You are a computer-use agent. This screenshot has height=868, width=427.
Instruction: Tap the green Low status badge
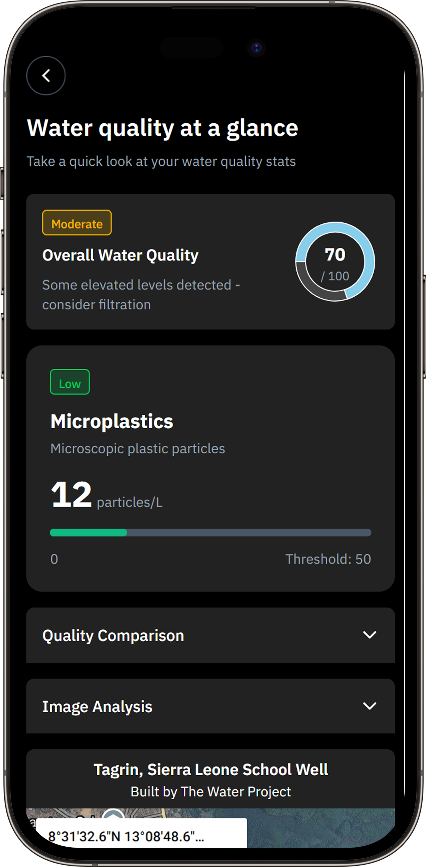[x=70, y=382]
